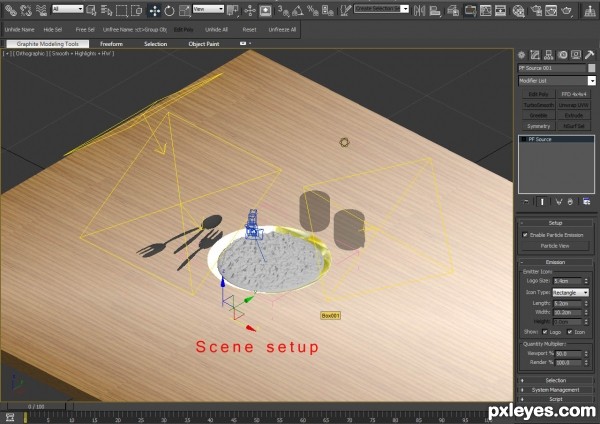
Task: Choose the Rectangular Selection Region tool
Action: click(121, 10)
